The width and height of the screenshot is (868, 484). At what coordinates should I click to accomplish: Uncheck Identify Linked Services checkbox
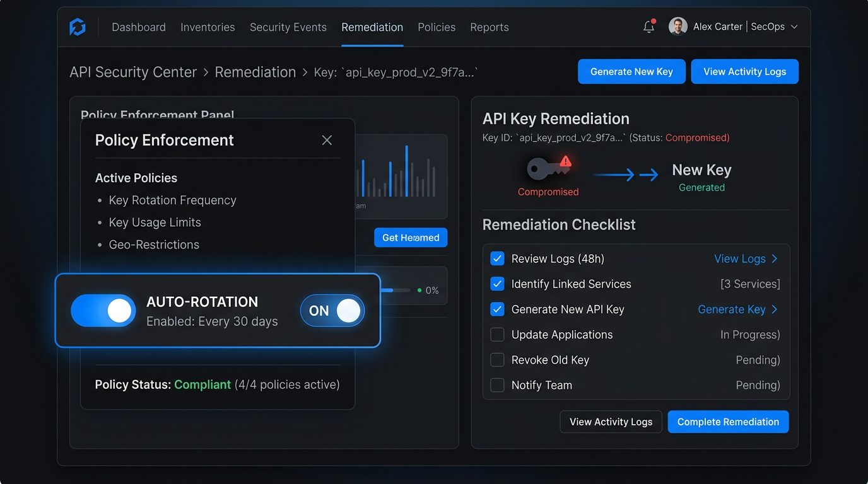click(x=497, y=284)
